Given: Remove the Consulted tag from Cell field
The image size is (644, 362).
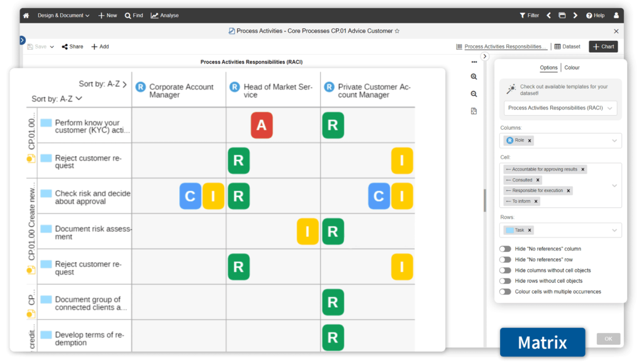Looking at the screenshot, I should coord(538,180).
